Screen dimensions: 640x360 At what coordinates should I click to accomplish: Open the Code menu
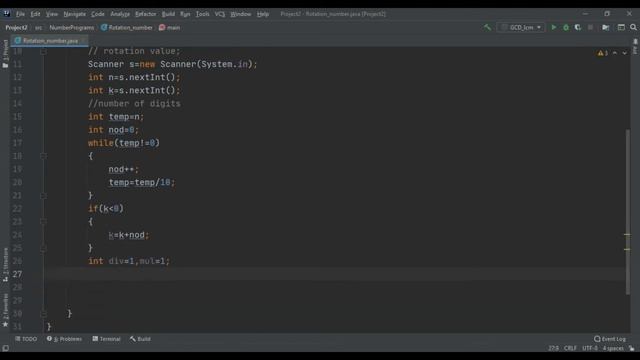98,14
